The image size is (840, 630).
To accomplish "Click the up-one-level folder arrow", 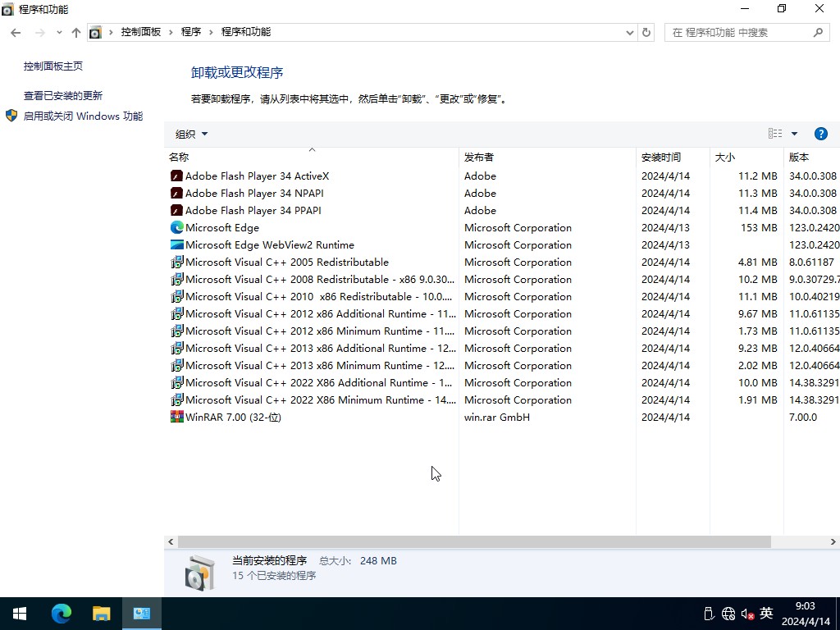I will coord(75,32).
